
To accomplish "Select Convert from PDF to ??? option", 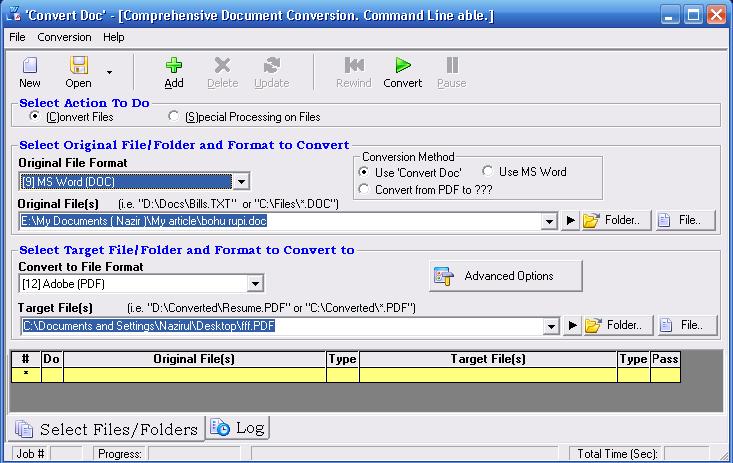I will point(363,189).
